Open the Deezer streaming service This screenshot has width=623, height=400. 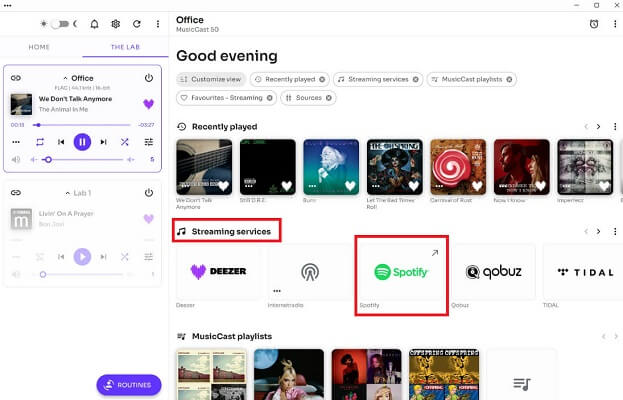coord(218,272)
